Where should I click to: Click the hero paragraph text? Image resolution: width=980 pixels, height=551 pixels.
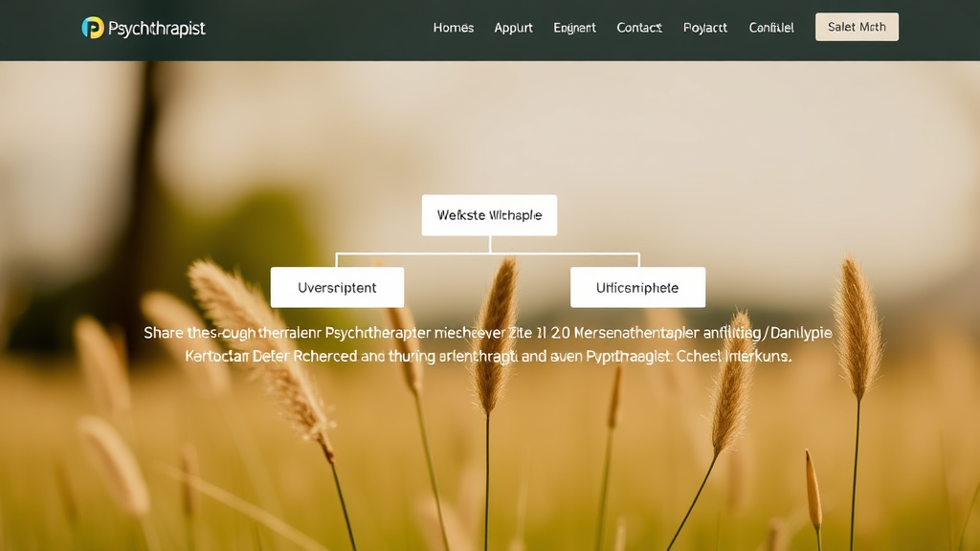(489, 344)
